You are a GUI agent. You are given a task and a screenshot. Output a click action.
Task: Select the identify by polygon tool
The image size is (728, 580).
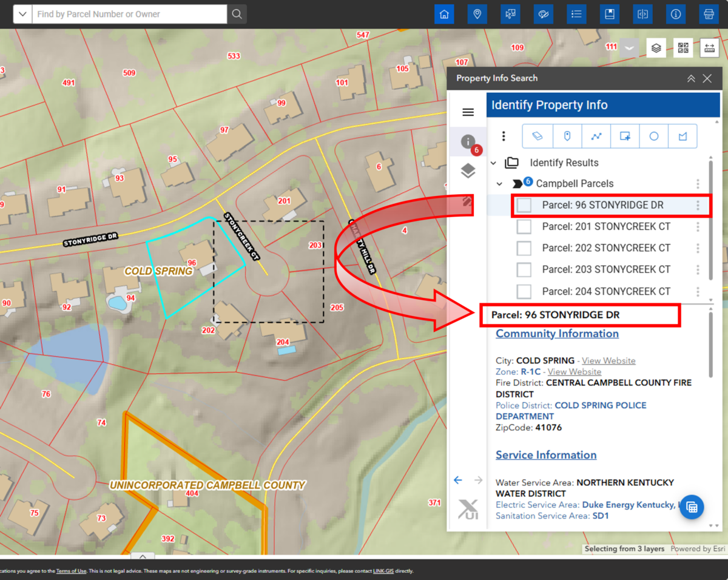(682, 137)
